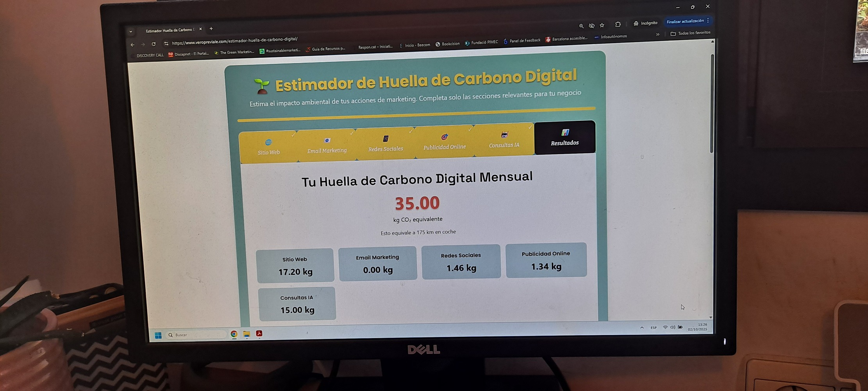The height and width of the screenshot is (391, 868).
Task: Expand the hidden bookmarks overflow chevron
Action: [x=658, y=35]
